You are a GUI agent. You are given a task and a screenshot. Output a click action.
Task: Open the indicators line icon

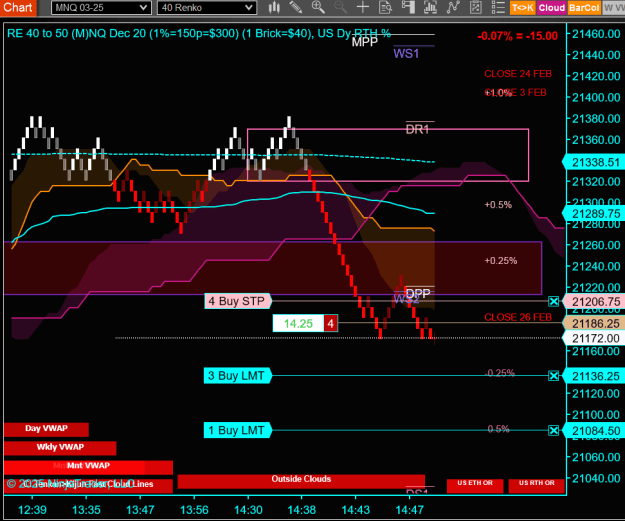point(453,7)
